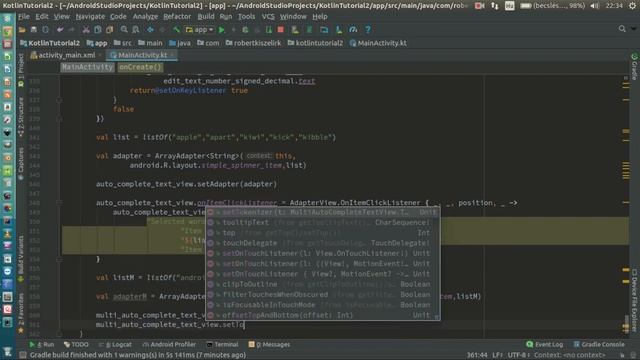
Task: Click the SDK Manager toolbar icon
Action: point(339,30)
